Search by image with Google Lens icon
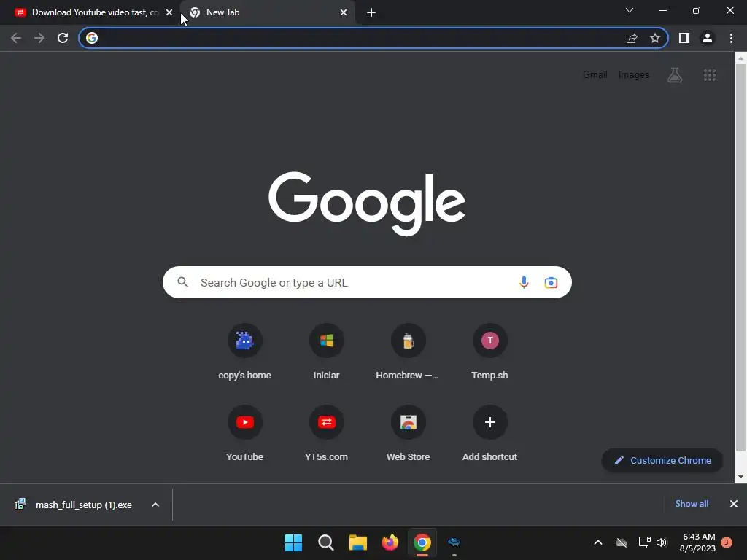This screenshot has height=560, width=747. [551, 282]
